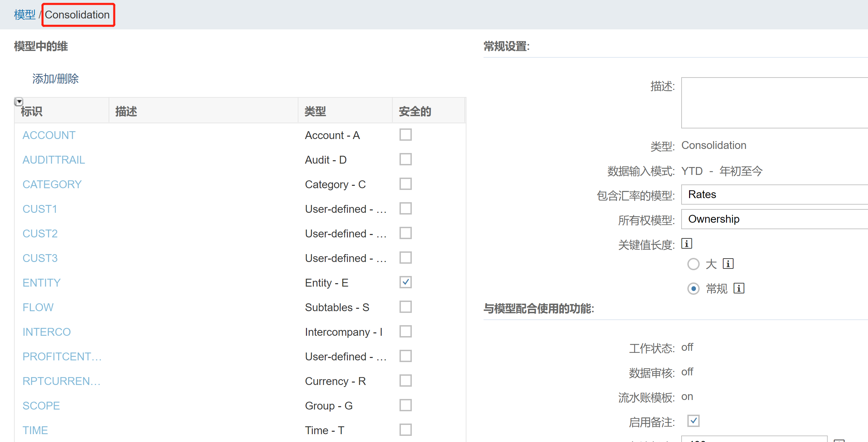Click into the 描述 text area
868x442 pixels.
[x=774, y=102]
